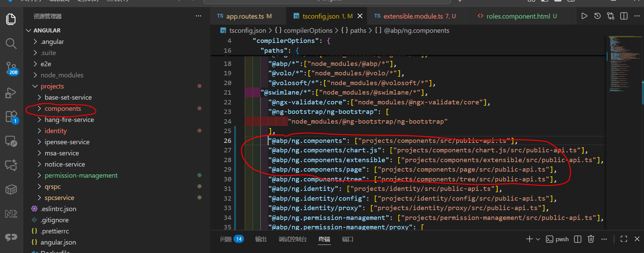Click the code minimap overview
The height and width of the screenshot is (253, 644).
(623, 64)
